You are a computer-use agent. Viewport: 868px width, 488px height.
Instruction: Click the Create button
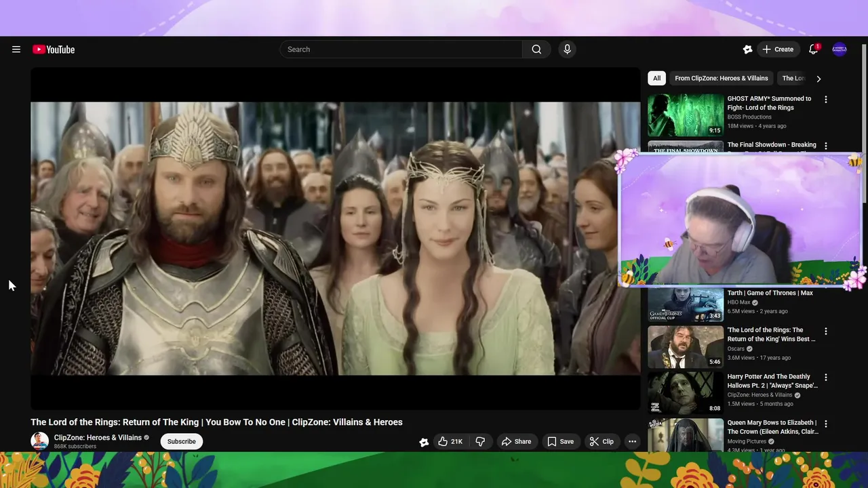777,49
